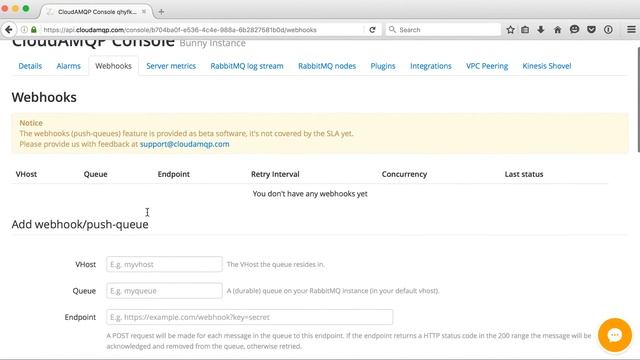This screenshot has height=360, width=640.
Task: Switch to the Details tab
Action: 30,66
